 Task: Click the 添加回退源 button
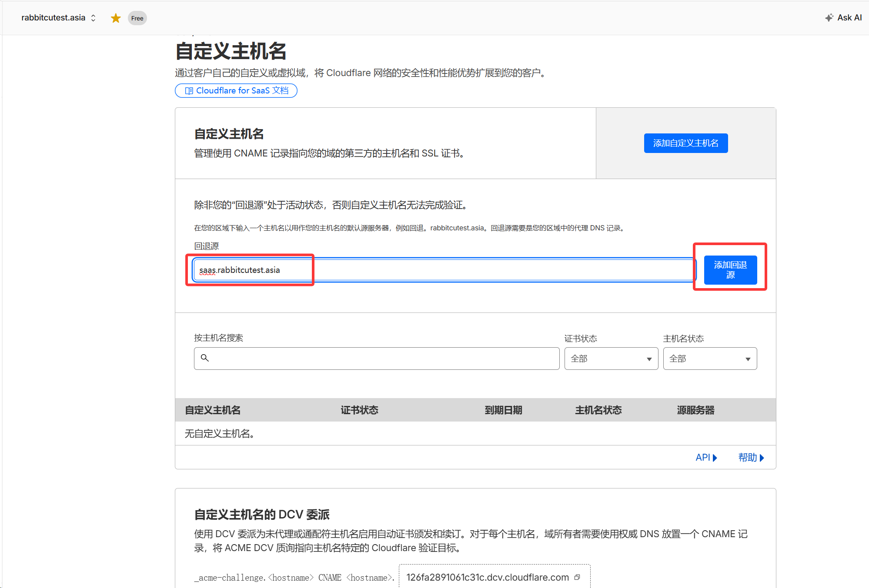pyautogui.click(x=730, y=270)
